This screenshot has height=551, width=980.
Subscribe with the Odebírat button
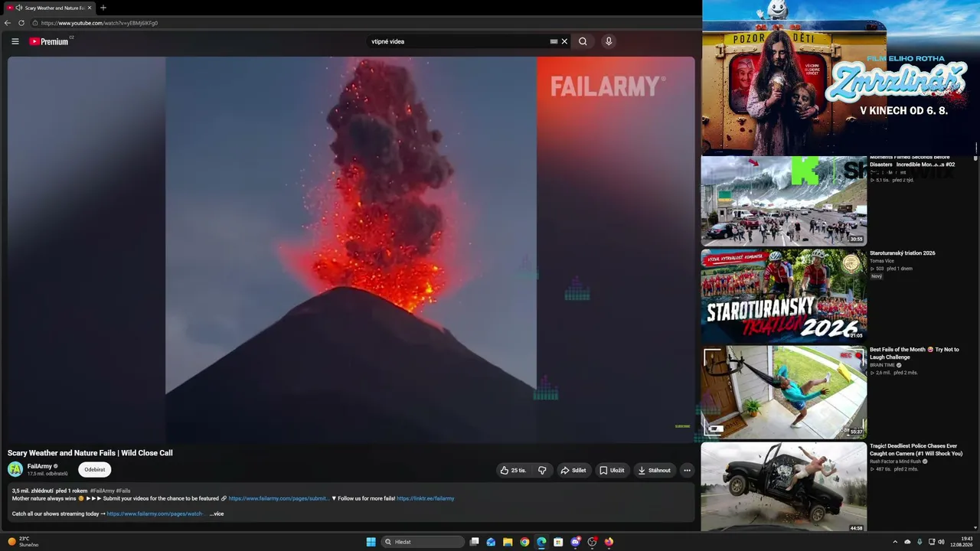(x=95, y=470)
